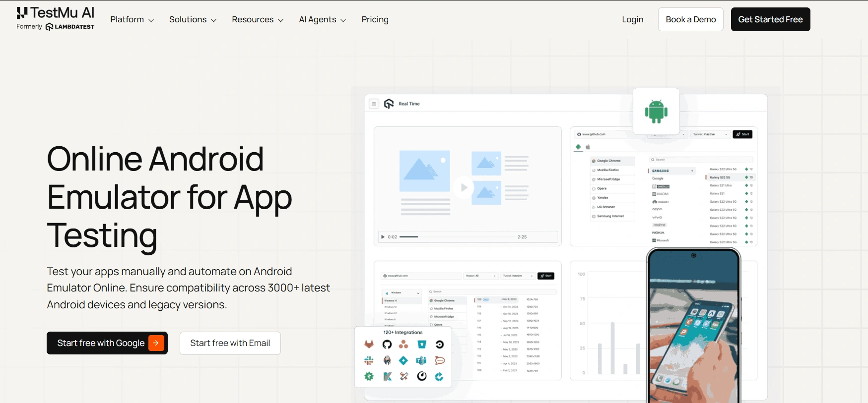Select the Google brand in device brands
The width and height of the screenshot is (868, 403).
coord(658,178)
